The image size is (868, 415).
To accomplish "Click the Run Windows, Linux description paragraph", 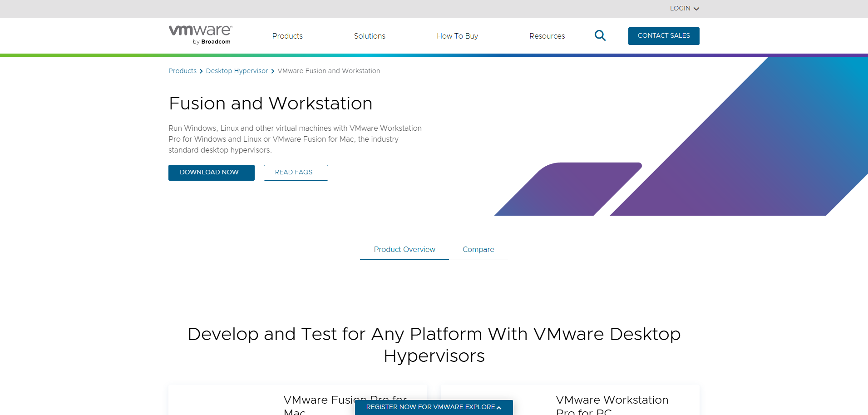I will pyautogui.click(x=295, y=139).
